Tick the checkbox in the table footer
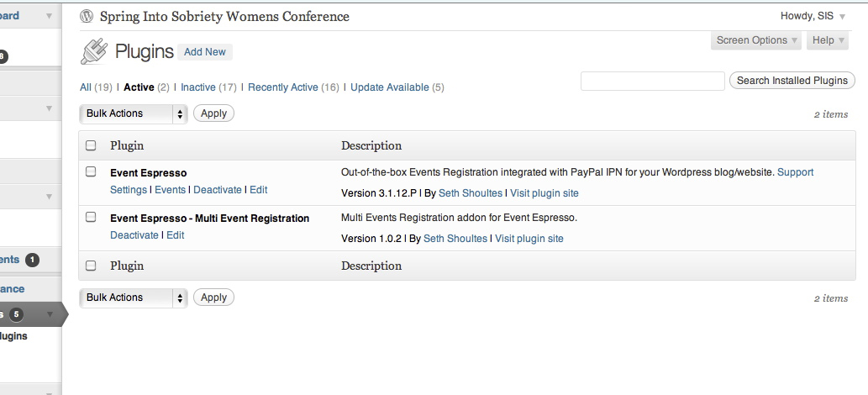Viewport: 868px width, 395px height. (91, 266)
